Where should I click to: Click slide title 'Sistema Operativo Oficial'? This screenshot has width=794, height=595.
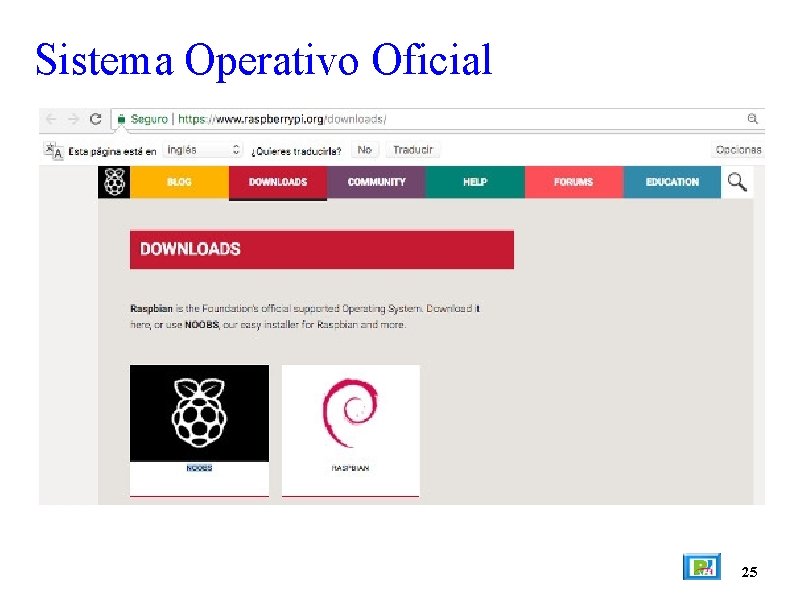tap(264, 60)
